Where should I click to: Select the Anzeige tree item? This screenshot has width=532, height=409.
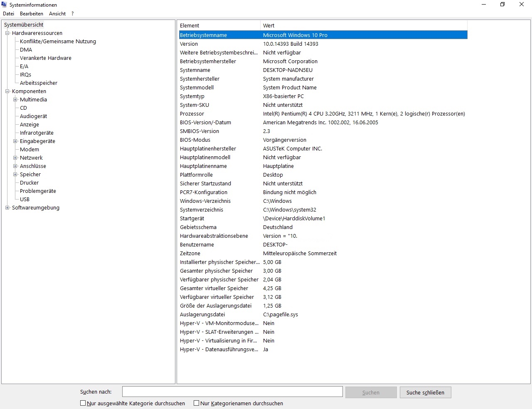click(30, 125)
